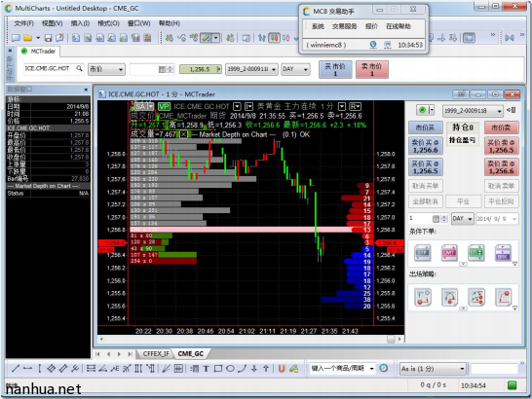
Task: Switch to the CFFEX_IF workspace tab
Action: coord(156,354)
